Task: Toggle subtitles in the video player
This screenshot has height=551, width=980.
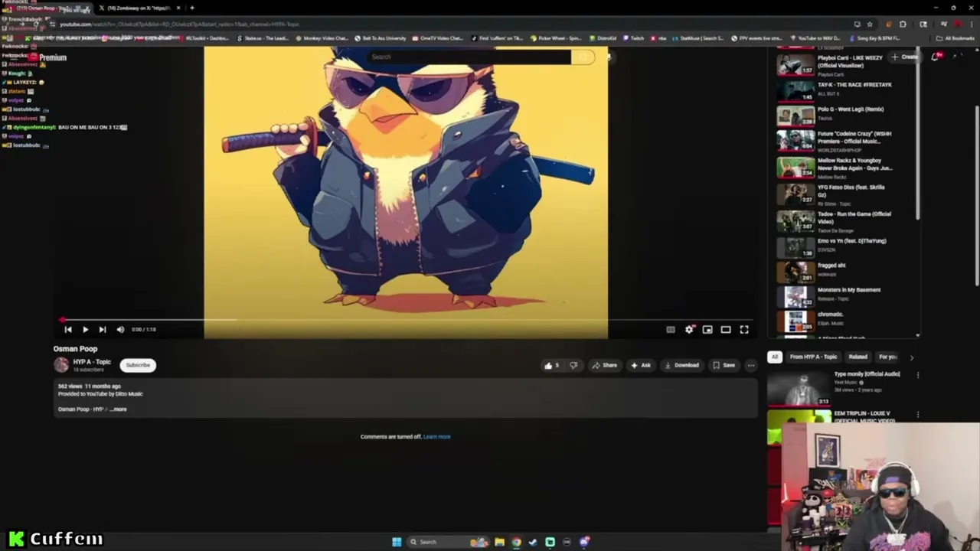Action: 671,329
